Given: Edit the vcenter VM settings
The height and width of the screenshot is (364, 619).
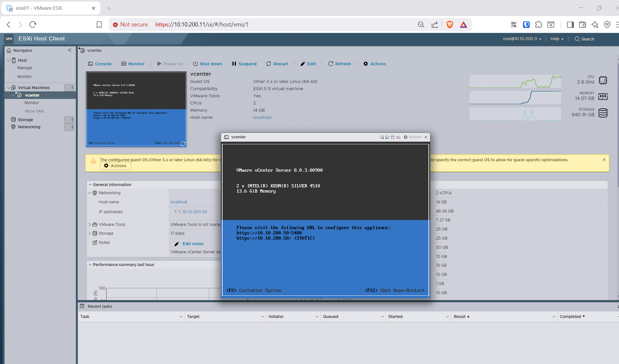Looking at the screenshot, I should (x=308, y=64).
